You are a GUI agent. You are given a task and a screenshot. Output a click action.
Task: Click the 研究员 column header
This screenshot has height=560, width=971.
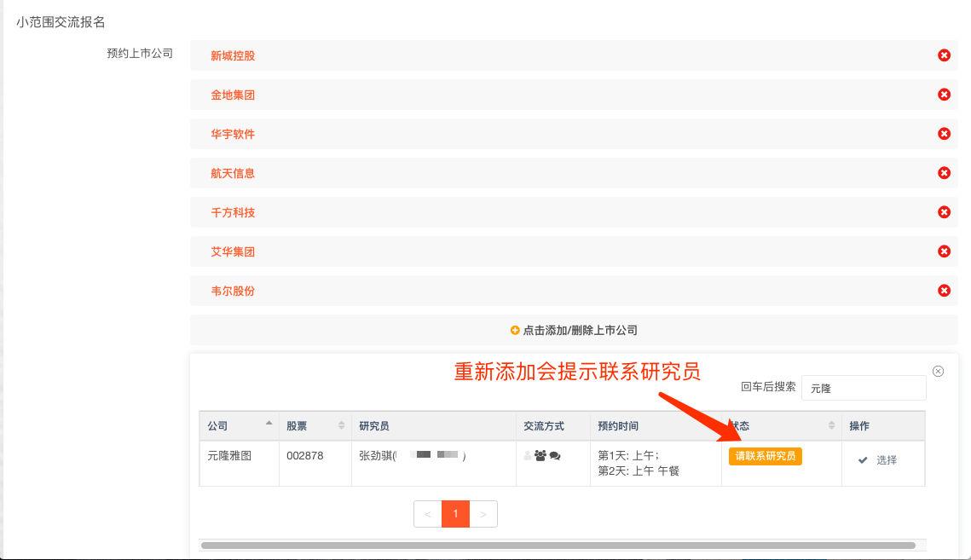(433, 426)
